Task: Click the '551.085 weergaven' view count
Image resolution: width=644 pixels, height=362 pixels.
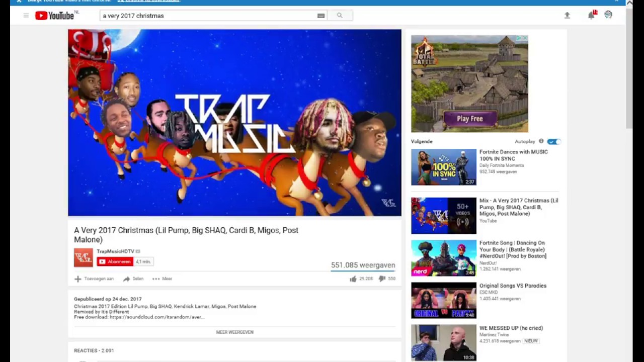Action: coord(363,265)
